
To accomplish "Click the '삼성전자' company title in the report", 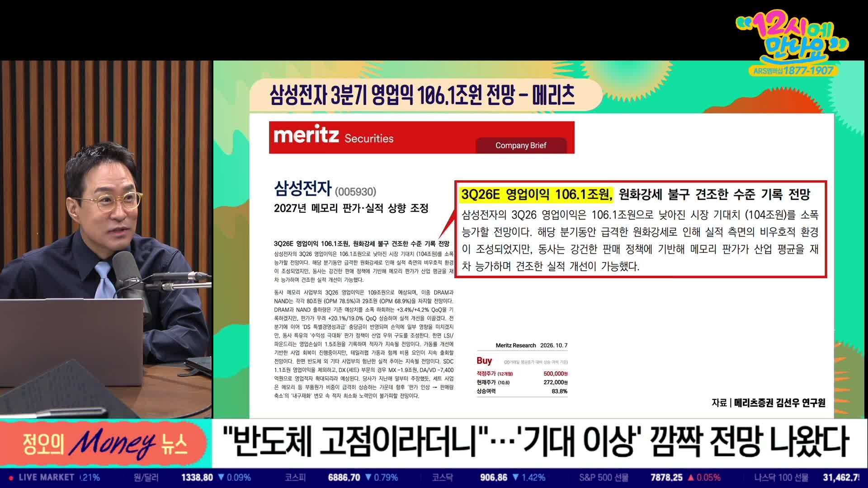I will pos(302,188).
